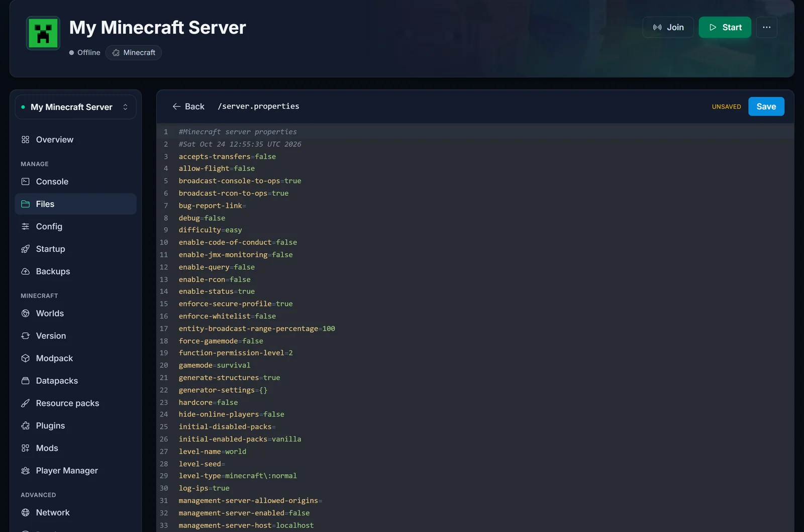Viewport: 804px width, 532px height.
Task: Click the Mods grid-plus icon
Action: pos(26,448)
